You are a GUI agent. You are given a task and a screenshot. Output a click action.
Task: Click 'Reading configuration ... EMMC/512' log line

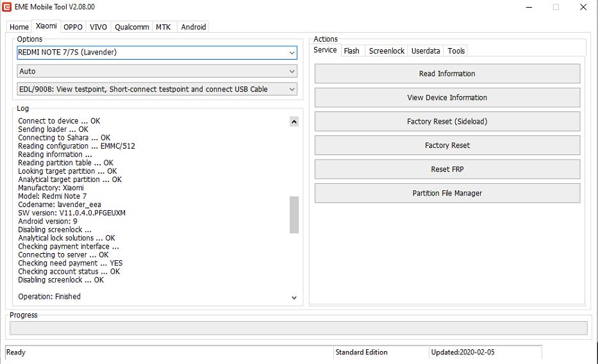click(76, 146)
